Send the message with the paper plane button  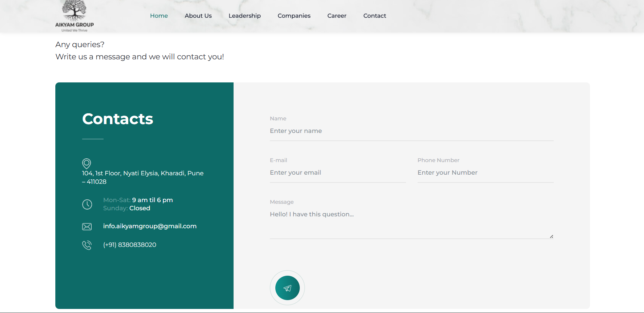click(x=287, y=288)
